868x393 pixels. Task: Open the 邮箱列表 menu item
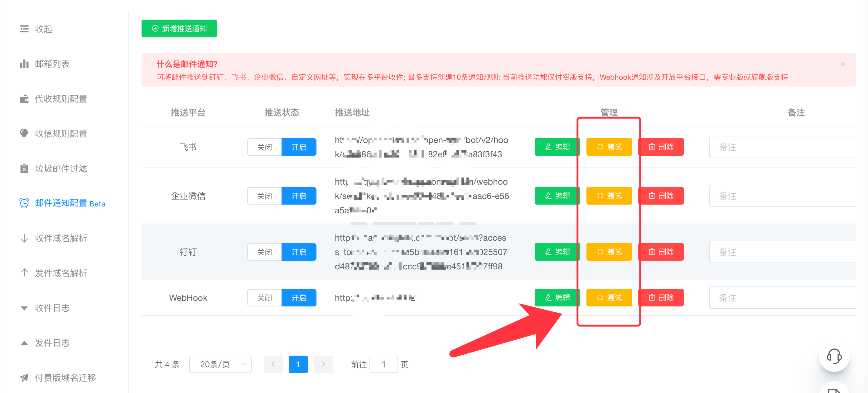45,64
